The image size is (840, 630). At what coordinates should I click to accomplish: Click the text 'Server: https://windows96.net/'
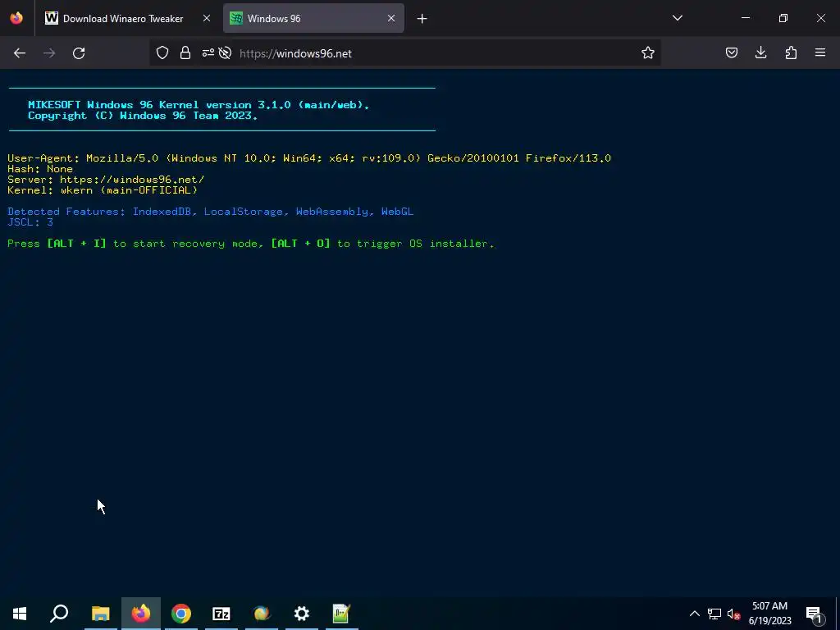coord(106,180)
